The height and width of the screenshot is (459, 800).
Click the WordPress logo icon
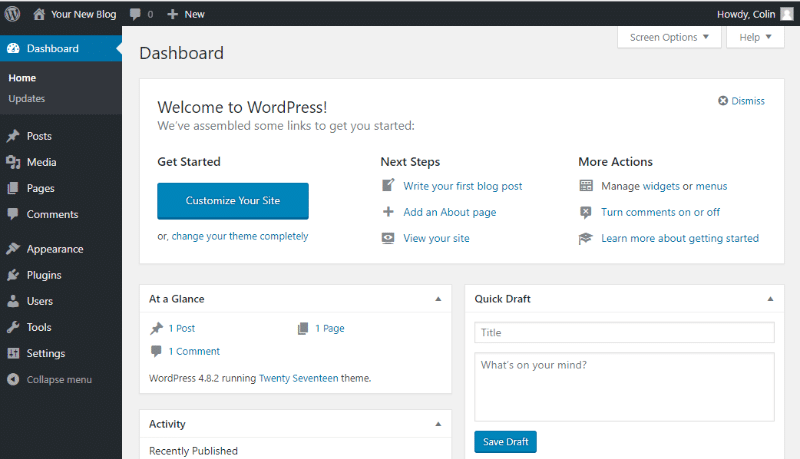click(x=12, y=14)
